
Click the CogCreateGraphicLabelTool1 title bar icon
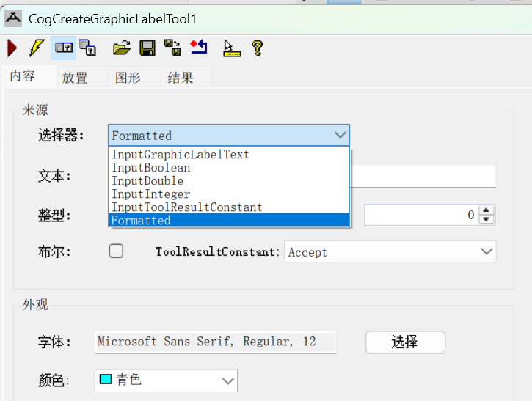point(13,18)
